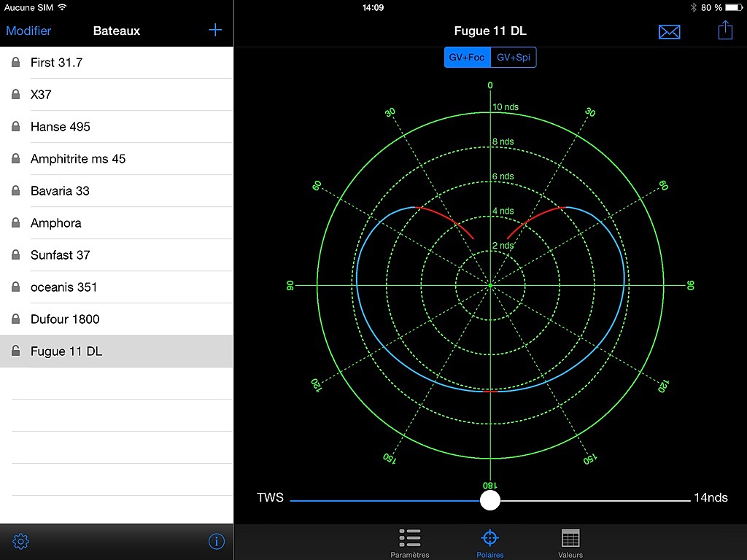Switch to the Polaires tab
Screen dimensions: 747x560
[489, 542]
